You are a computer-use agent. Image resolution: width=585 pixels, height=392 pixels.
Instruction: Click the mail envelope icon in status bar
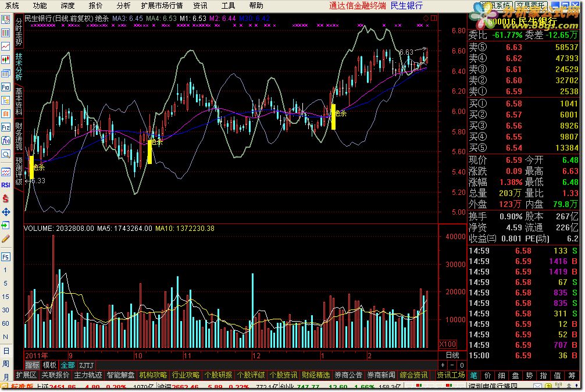[537, 386]
